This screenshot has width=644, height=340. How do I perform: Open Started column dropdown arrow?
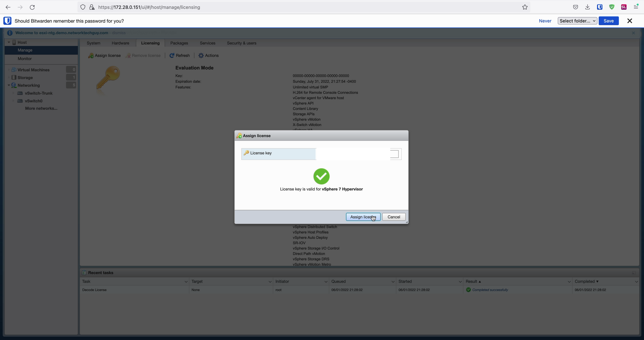point(460,282)
